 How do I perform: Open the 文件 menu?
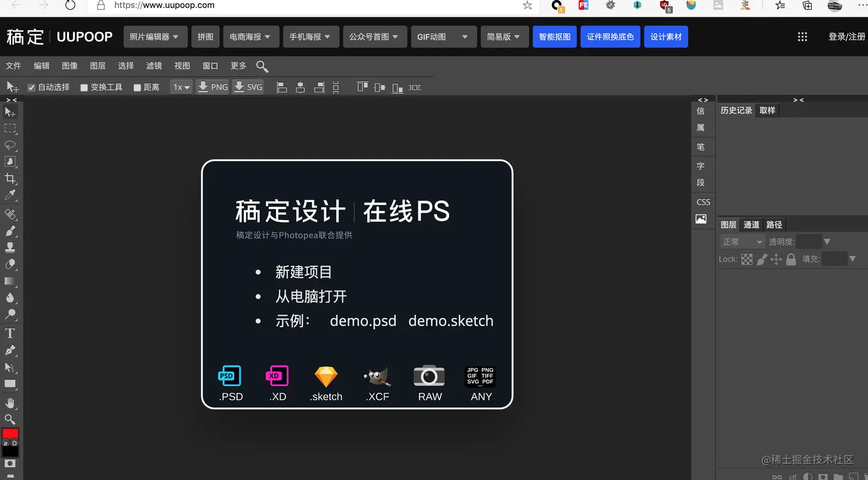pos(13,66)
